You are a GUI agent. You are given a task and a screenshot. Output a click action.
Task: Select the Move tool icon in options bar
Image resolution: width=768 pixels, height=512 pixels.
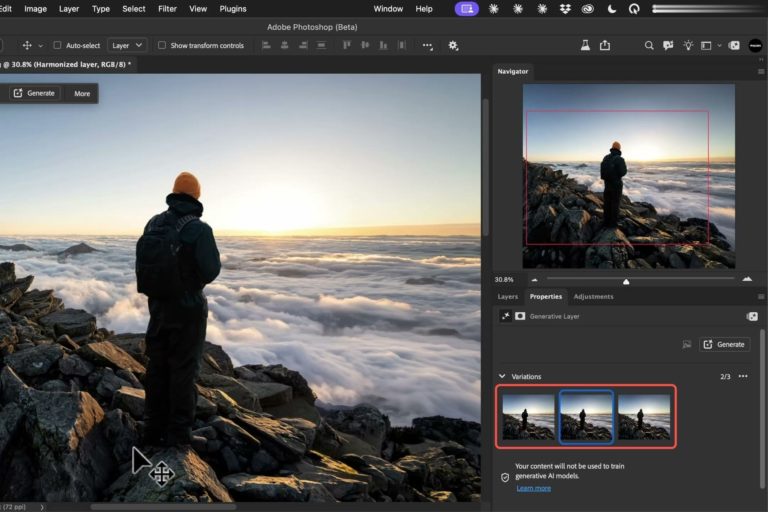coord(27,45)
